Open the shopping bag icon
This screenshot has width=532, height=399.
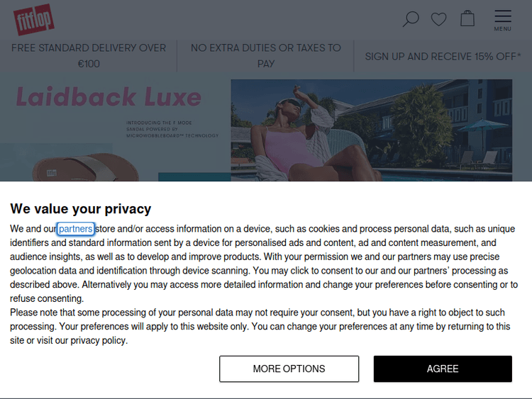(467, 18)
